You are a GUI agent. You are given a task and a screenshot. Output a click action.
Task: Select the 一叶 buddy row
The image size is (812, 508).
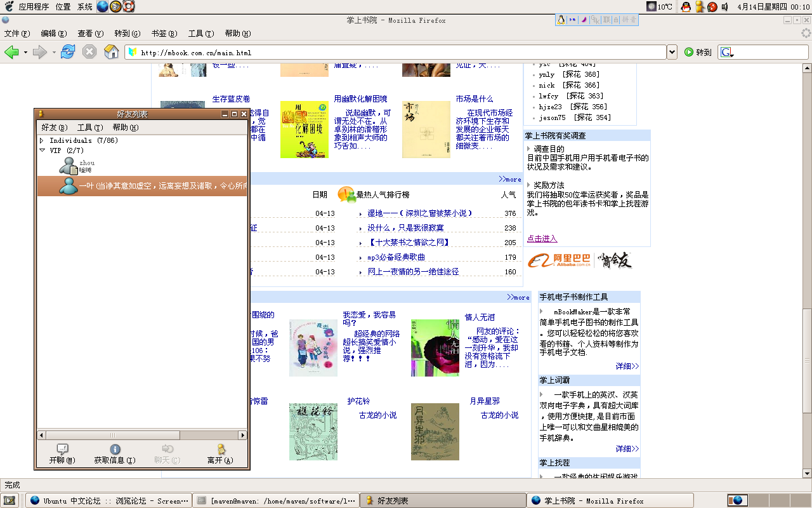point(142,186)
